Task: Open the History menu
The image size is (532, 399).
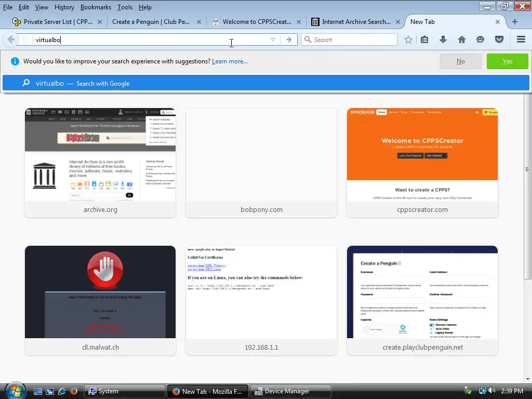Action: click(64, 7)
